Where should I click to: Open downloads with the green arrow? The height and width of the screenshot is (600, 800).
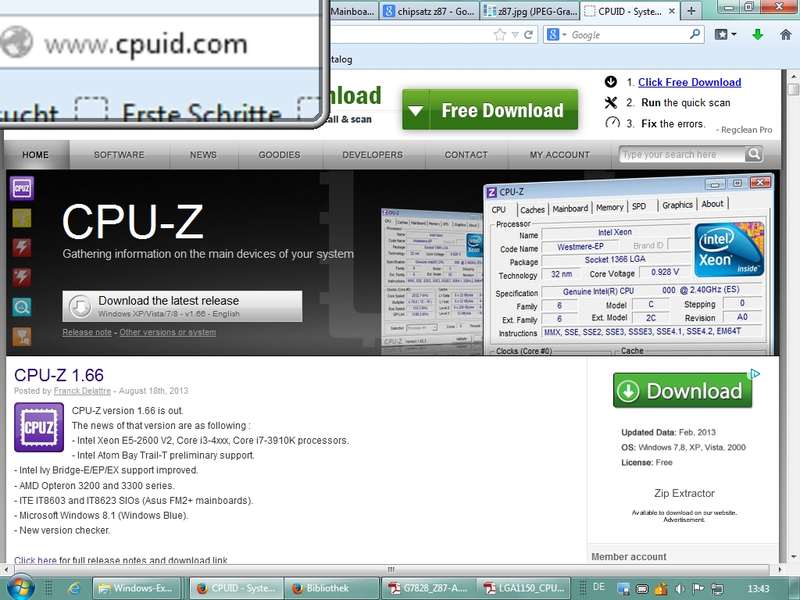758,35
